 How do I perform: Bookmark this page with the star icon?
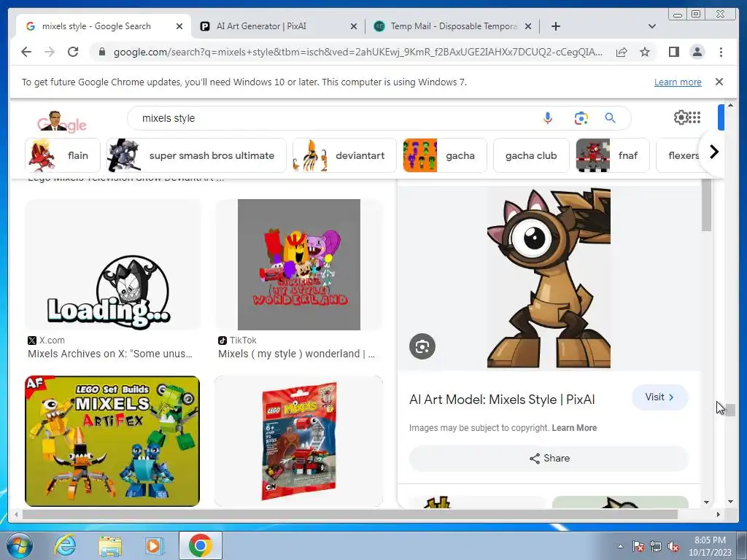point(645,52)
